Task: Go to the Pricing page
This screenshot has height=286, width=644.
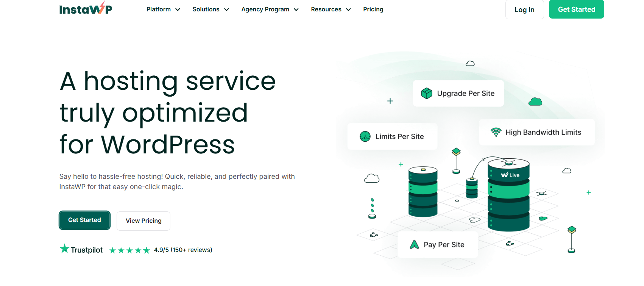Action: point(373,9)
